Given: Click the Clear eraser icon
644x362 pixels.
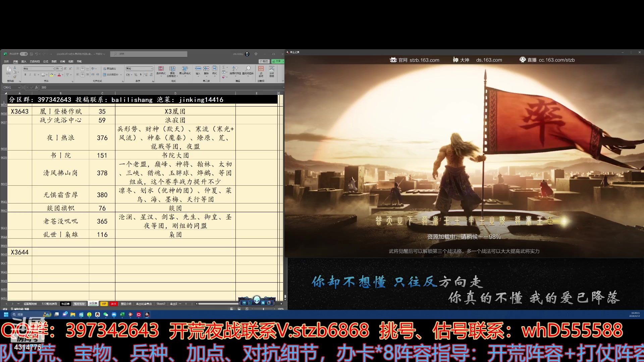Looking at the screenshot, I should (x=223, y=77).
